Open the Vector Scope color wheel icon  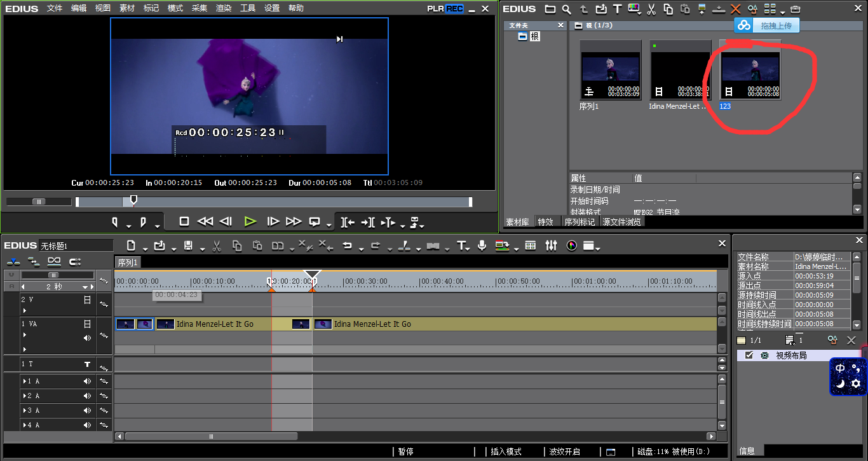572,245
